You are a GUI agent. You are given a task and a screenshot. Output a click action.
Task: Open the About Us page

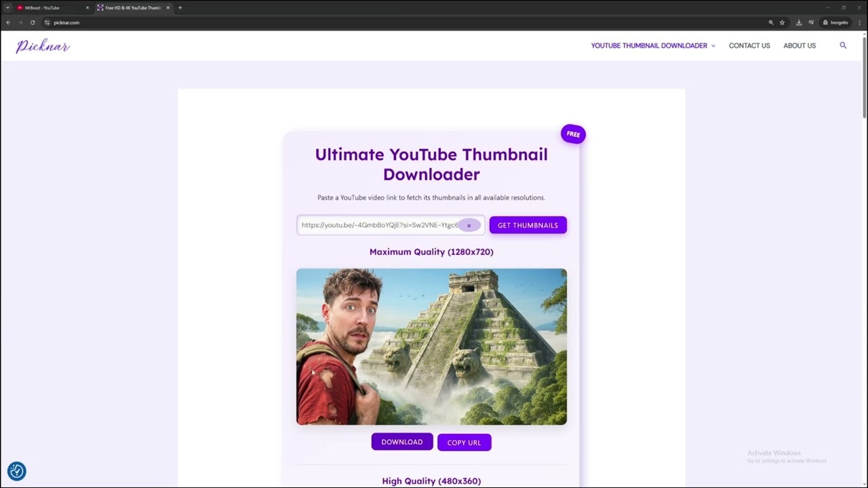coord(800,46)
